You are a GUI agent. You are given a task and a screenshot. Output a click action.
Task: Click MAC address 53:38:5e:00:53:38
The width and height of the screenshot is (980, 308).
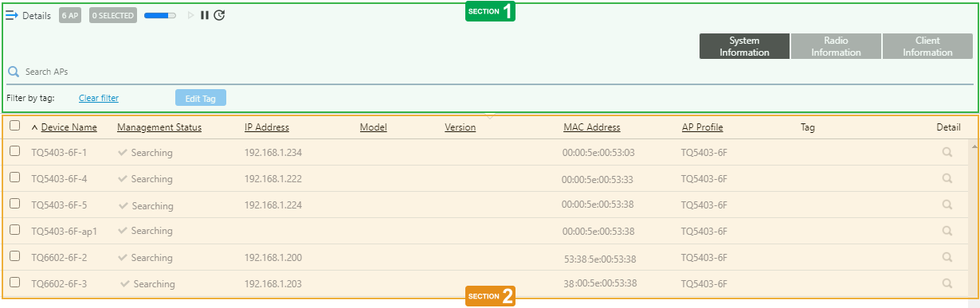point(600,259)
